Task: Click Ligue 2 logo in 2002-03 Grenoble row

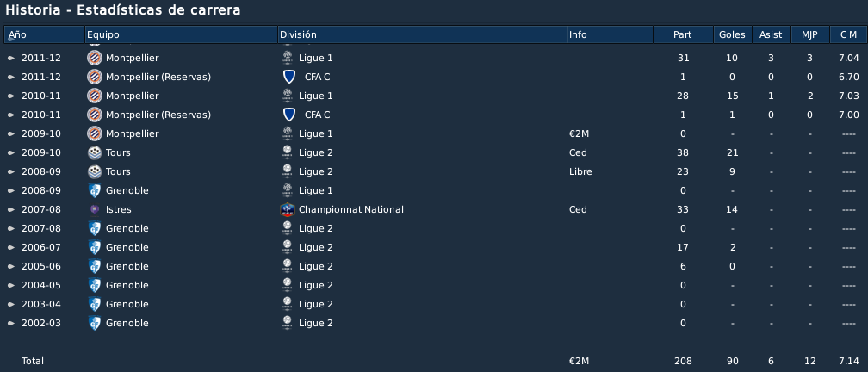Action: 288,323
